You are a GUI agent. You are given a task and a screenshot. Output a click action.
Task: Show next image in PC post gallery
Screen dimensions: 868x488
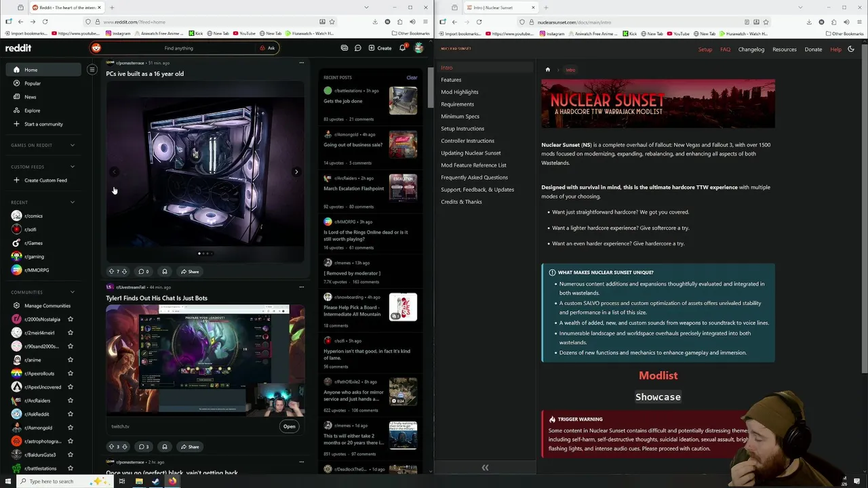[296, 172]
